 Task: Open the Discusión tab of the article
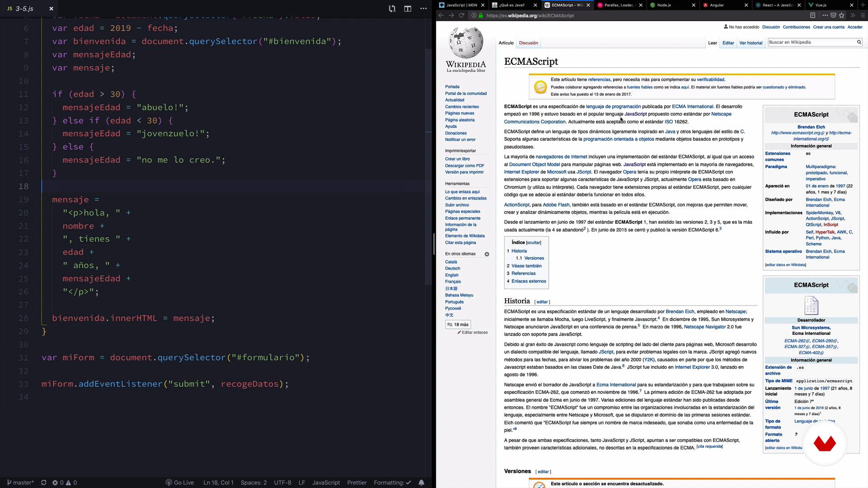coord(528,43)
